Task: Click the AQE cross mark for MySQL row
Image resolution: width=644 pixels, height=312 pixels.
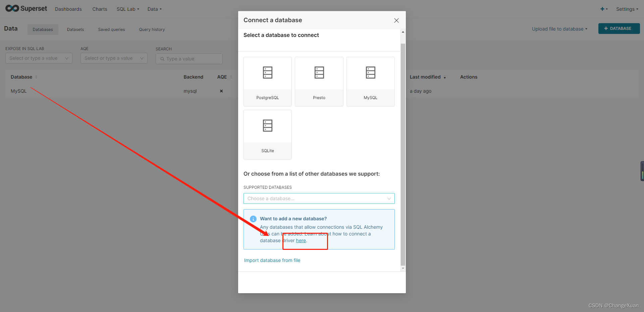Action: 221,91
